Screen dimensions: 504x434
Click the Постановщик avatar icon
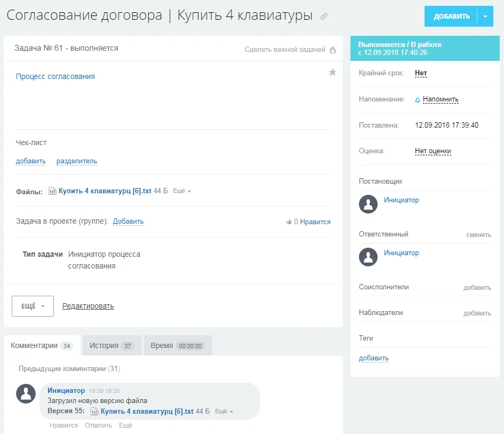pyautogui.click(x=368, y=204)
